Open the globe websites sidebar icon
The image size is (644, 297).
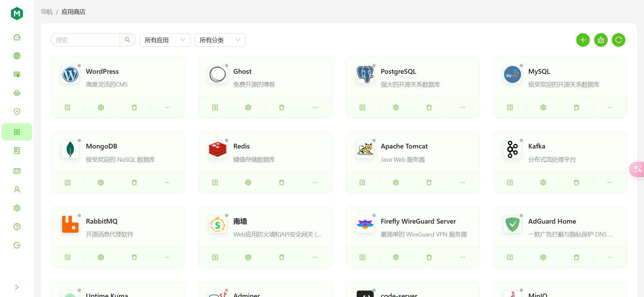point(17,56)
